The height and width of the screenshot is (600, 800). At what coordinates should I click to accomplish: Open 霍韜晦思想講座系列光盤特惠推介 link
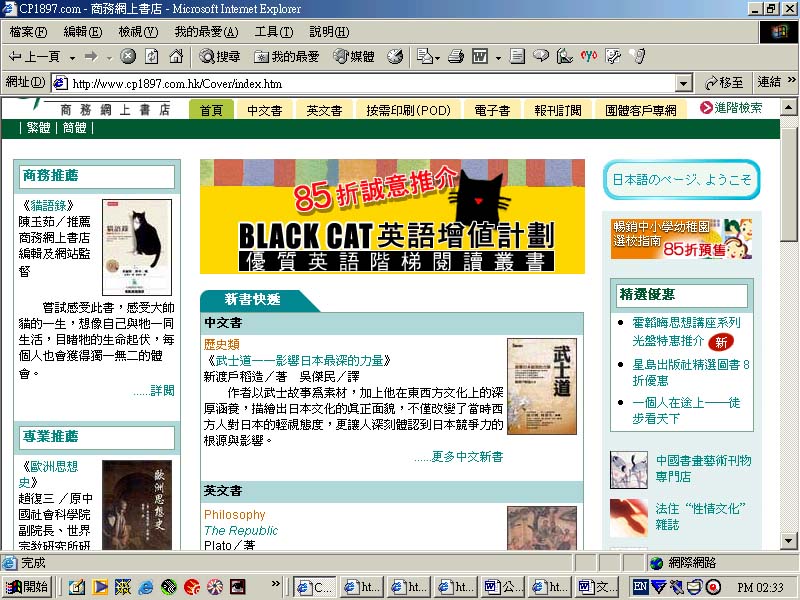[x=686, y=331]
